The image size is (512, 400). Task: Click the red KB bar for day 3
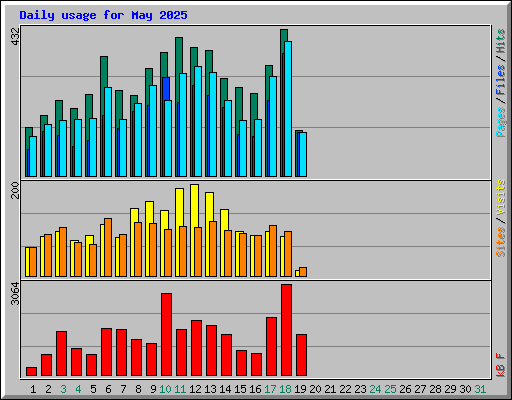tap(61, 353)
